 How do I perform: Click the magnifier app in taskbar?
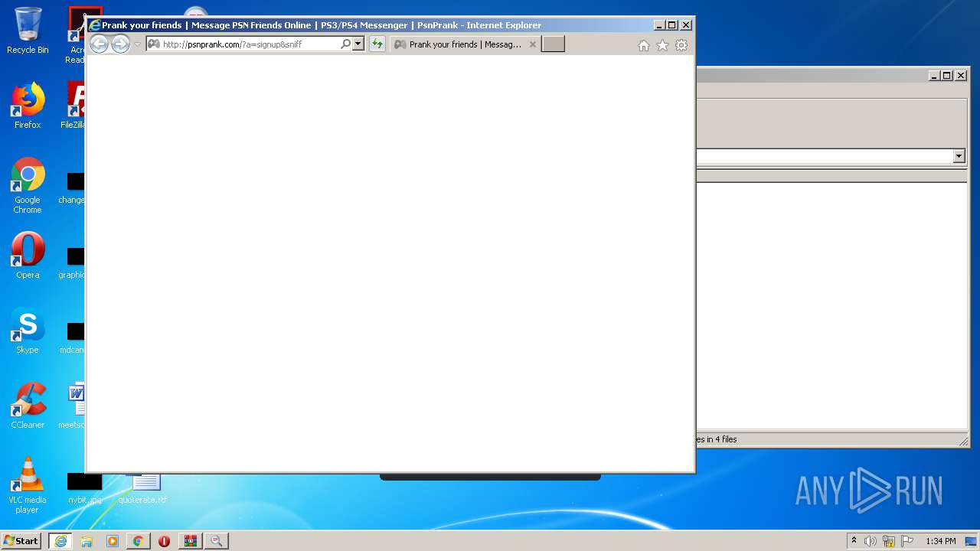tap(216, 541)
